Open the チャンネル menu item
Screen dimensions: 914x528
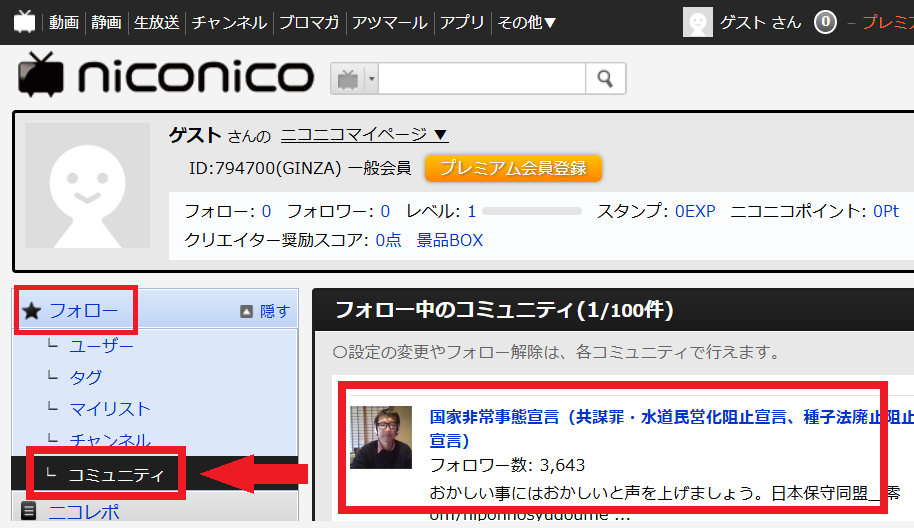pos(229,22)
